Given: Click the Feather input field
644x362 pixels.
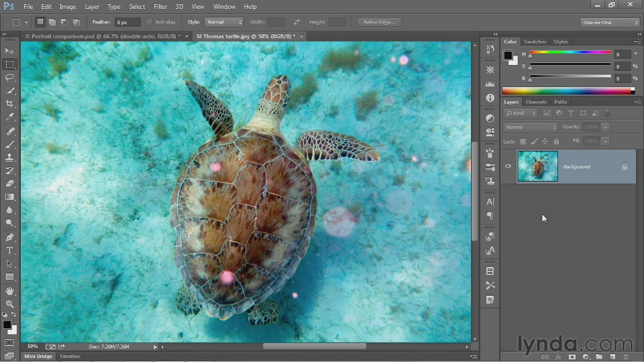Looking at the screenshot, I should tap(127, 22).
